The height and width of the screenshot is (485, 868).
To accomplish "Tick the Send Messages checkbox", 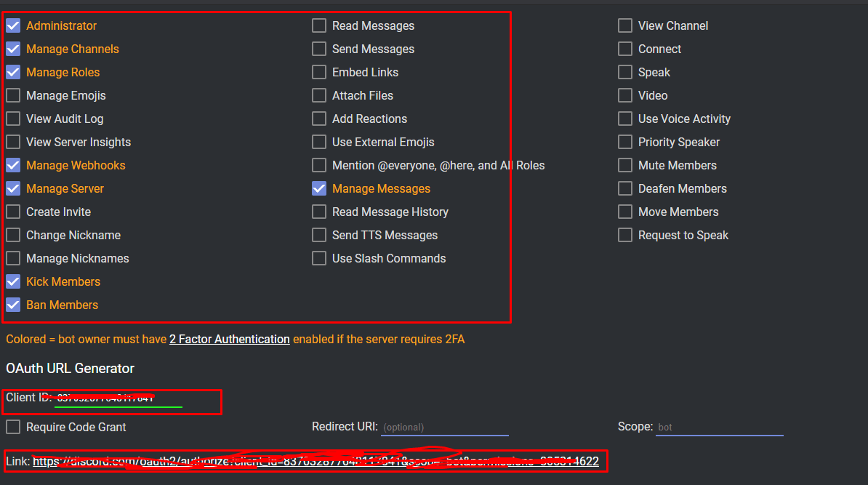I will pos(319,49).
